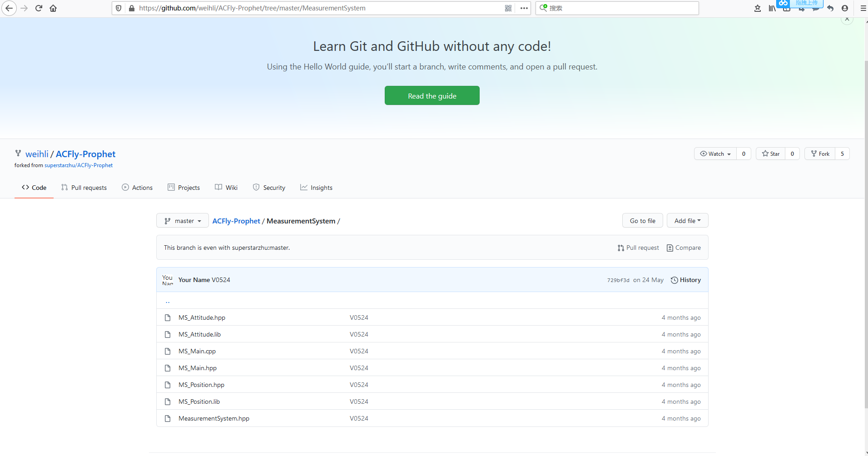Open the Code tab
Image resolution: width=868 pixels, height=456 pixels.
(34, 188)
